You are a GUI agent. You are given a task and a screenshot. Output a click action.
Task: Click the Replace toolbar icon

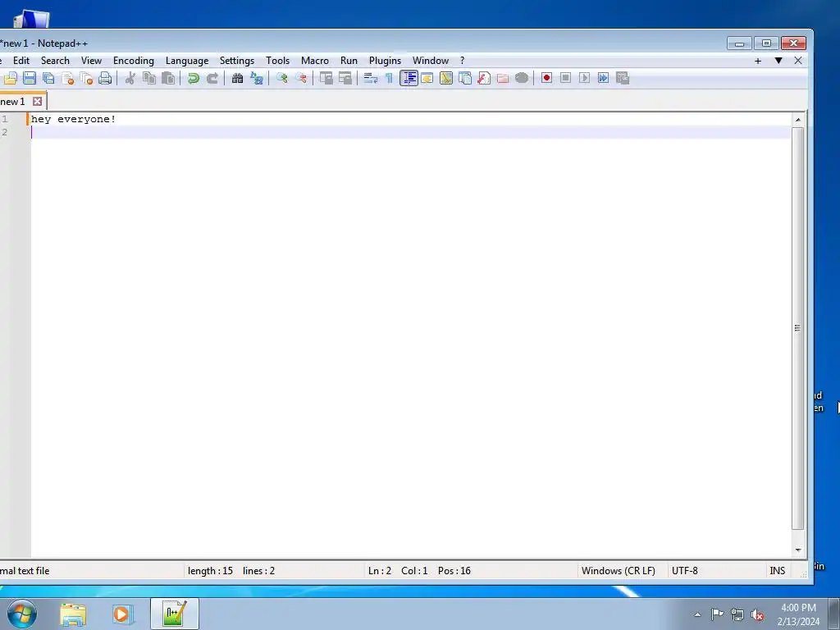(x=257, y=78)
